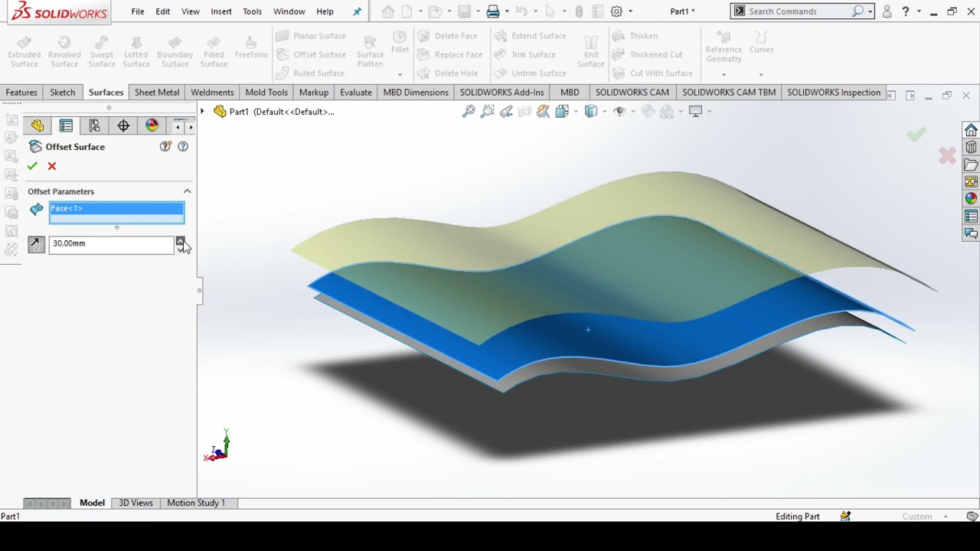The width and height of the screenshot is (980, 551).
Task: Cancel with the corner red X
Action: (947, 156)
